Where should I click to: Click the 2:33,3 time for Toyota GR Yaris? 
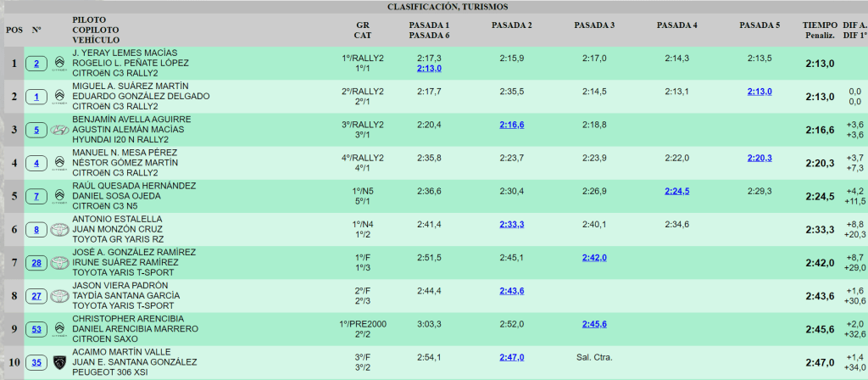point(511,224)
